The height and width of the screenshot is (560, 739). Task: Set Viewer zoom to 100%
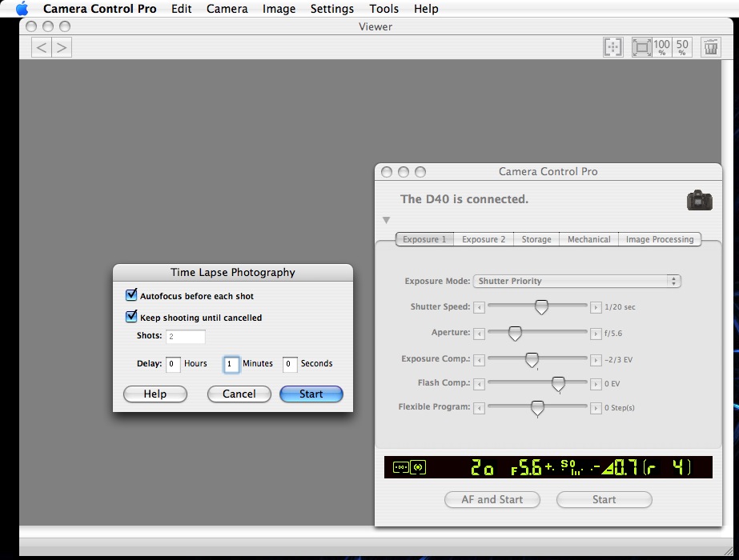coord(661,47)
